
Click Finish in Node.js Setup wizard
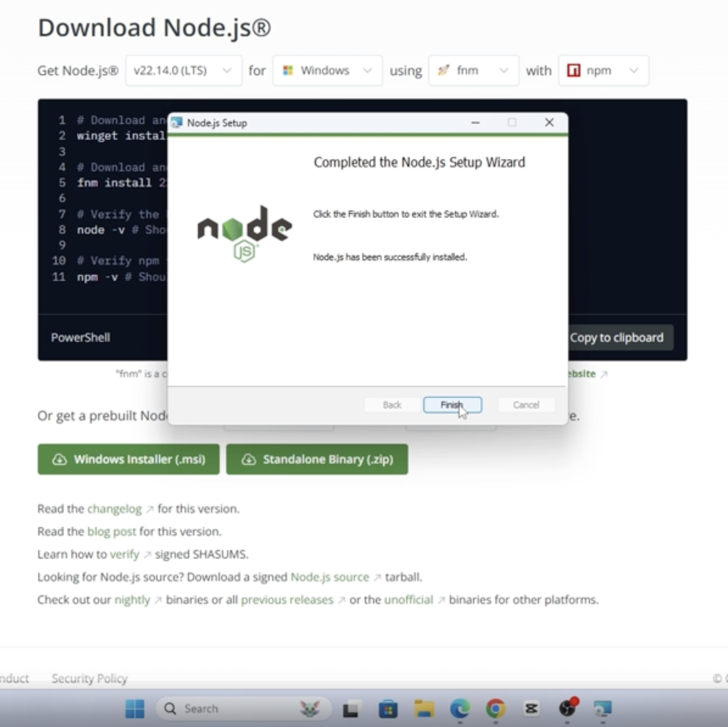pos(452,405)
